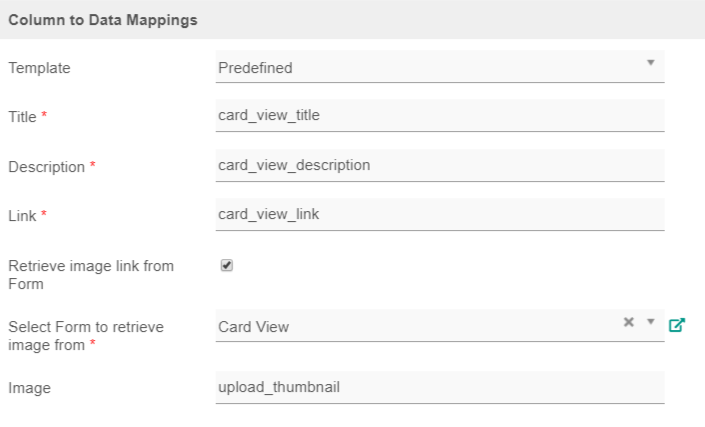Viewport: 705px width, 427px height.
Task: Uncheck Retrieve image link from Form
Action: [x=227, y=266]
